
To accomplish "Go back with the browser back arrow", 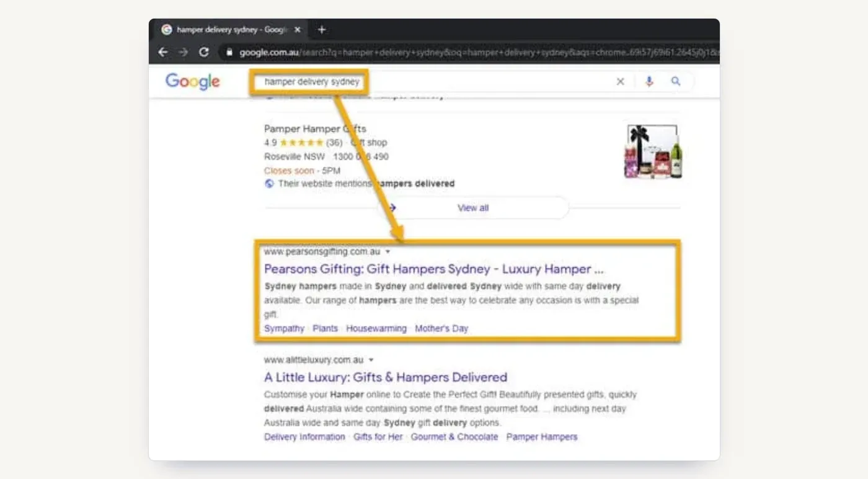I will [x=163, y=53].
